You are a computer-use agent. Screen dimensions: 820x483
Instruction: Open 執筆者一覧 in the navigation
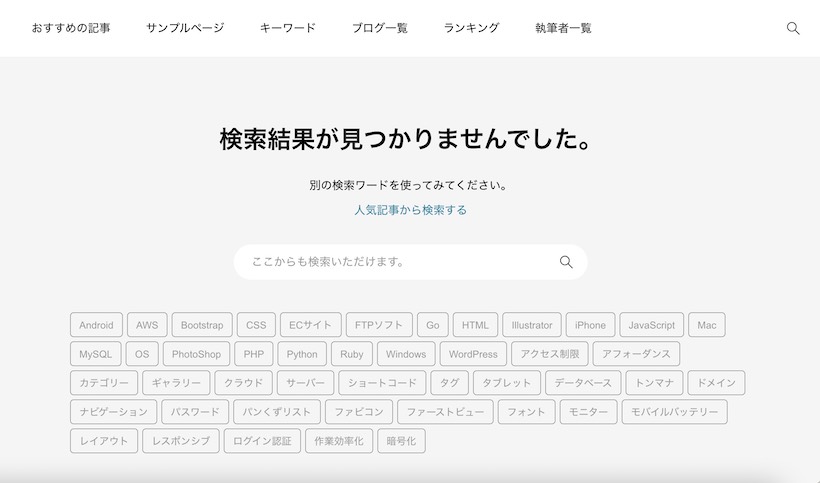(563, 28)
